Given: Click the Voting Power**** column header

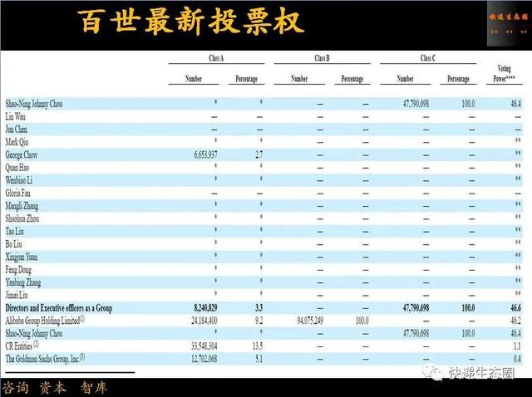Looking at the screenshot, I should tap(505, 74).
